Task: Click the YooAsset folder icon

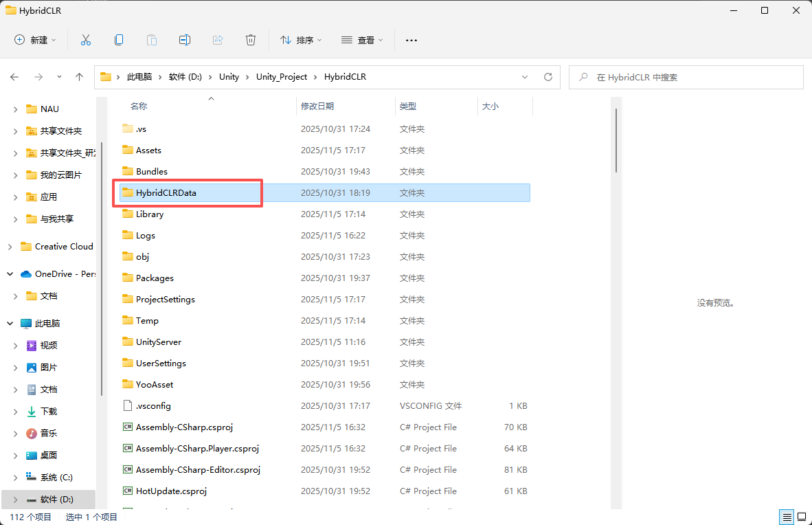Action: pyautogui.click(x=127, y=384)
